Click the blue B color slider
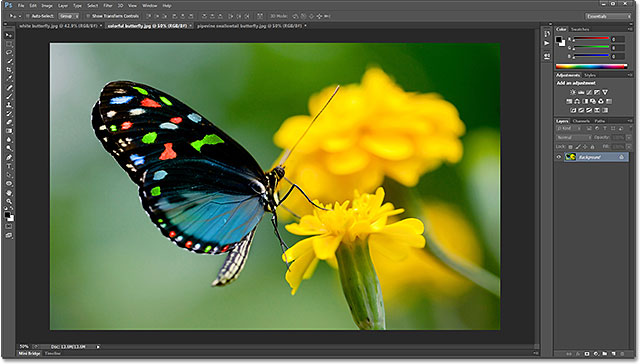This screenshot has width=640, height=364. [x=591, y=56]
